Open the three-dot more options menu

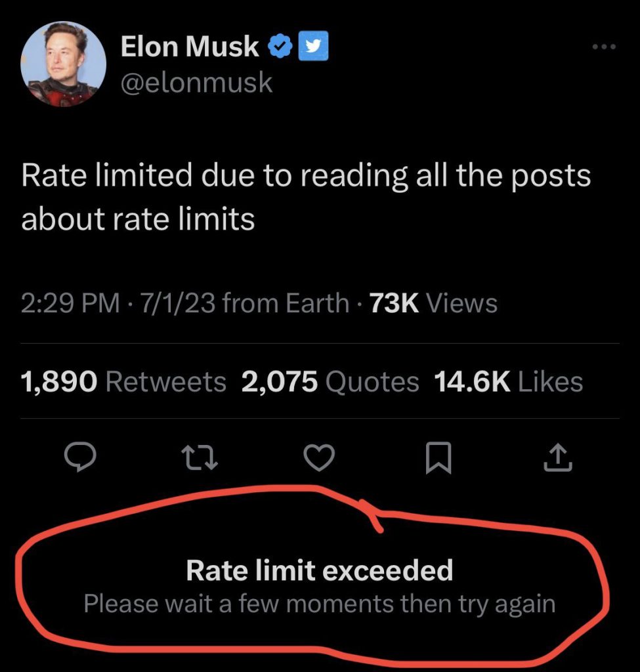point(604,47)
